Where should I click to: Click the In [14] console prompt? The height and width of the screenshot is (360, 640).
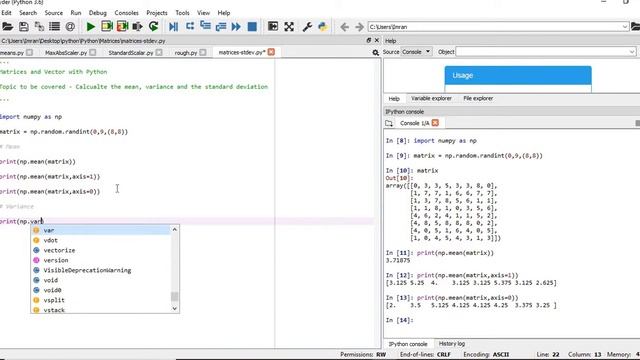[x=400, y=320]
